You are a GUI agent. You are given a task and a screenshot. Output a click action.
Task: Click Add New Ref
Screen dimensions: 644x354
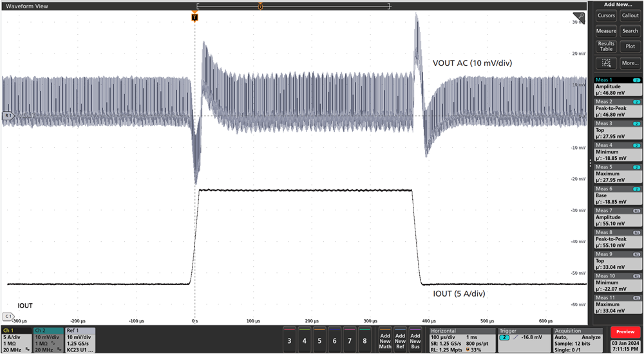400,340
